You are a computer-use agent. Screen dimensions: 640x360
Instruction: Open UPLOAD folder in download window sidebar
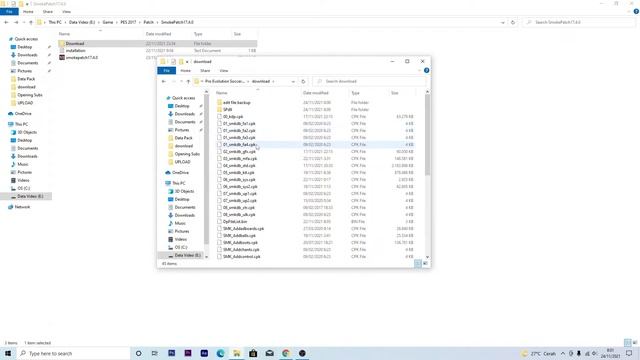point(182,162)
